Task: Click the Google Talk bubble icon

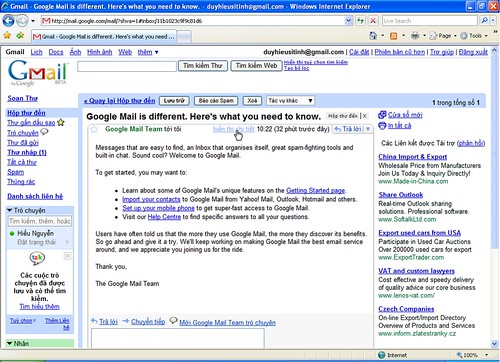Action: pos(37,258)
